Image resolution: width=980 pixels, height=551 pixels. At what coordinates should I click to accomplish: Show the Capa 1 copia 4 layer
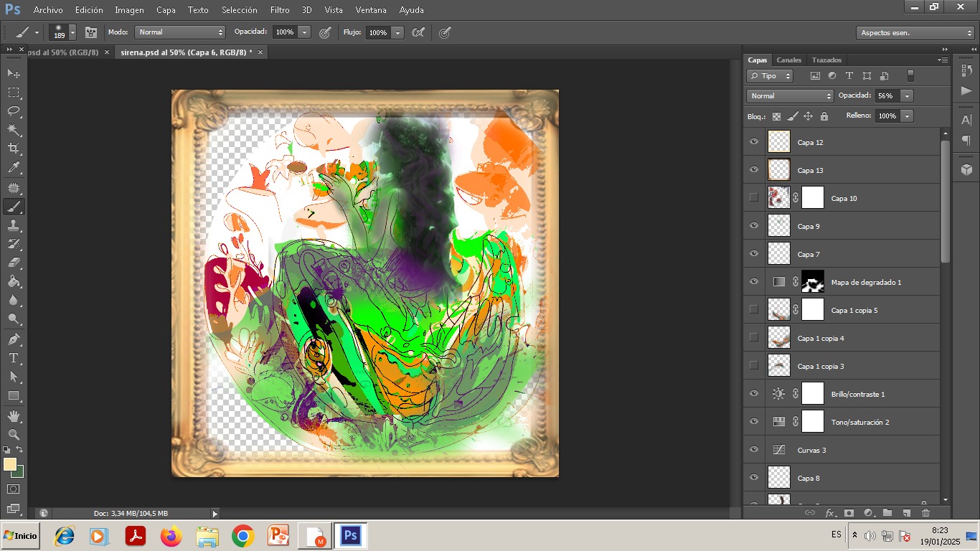(753, 338)
